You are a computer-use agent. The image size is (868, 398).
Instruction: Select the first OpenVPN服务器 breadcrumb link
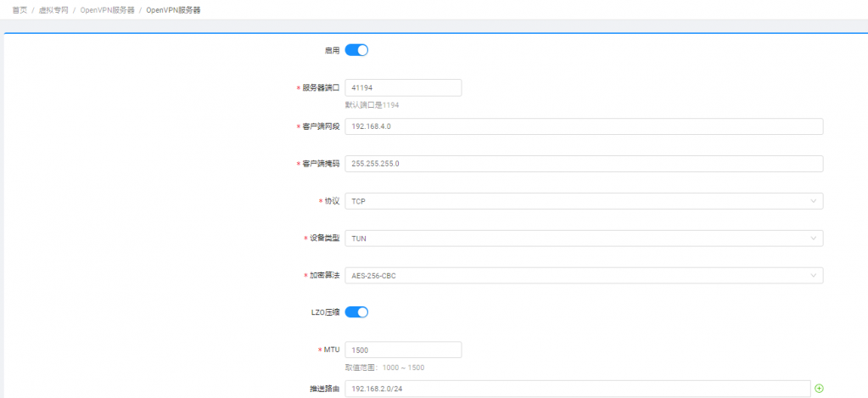tap(108, 9)
